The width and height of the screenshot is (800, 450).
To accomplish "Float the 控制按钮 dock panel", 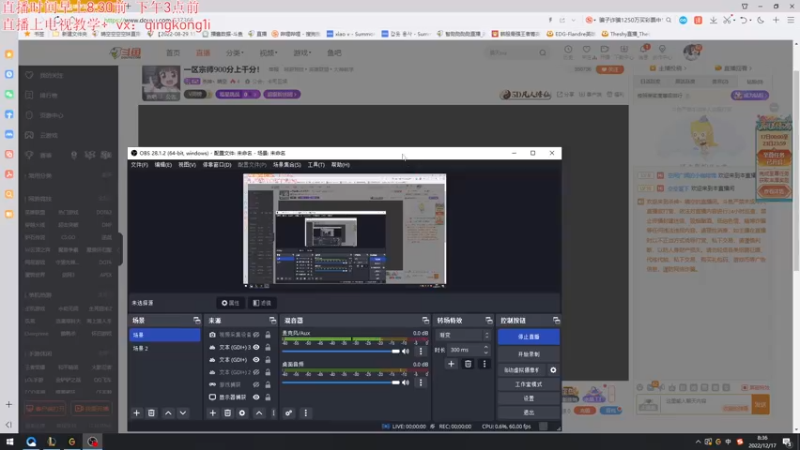I will 556,320.
